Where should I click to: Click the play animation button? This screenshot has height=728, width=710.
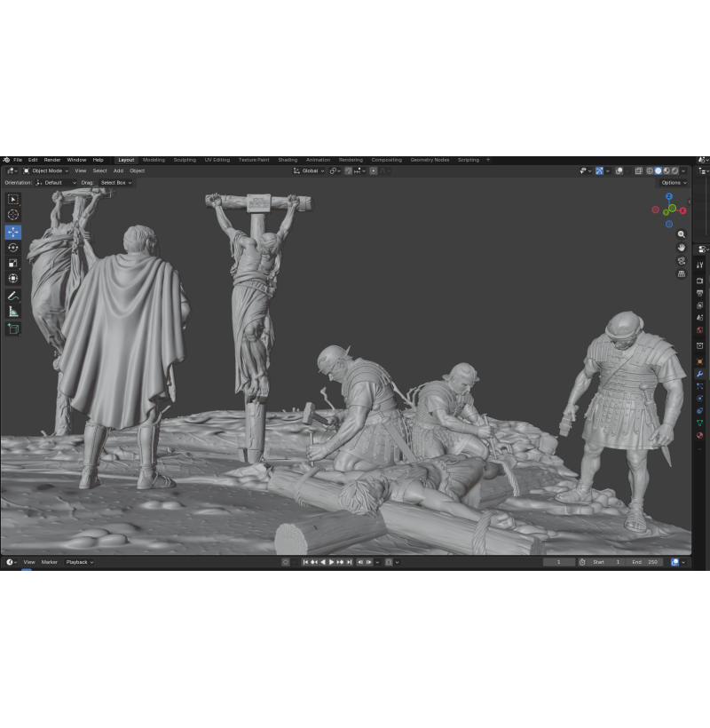tap(331, 562)
